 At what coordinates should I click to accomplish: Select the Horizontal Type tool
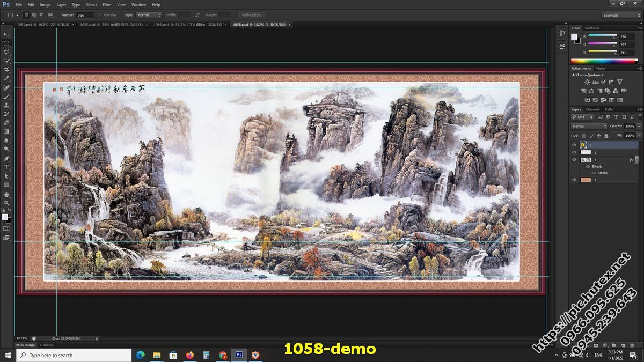click(x=6, y=167)
